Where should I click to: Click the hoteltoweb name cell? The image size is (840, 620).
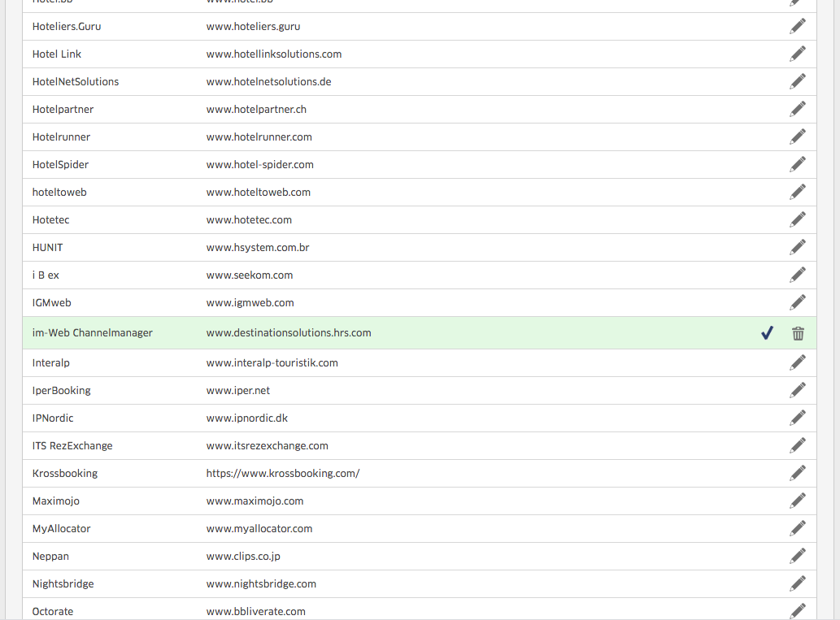(59, 193)
